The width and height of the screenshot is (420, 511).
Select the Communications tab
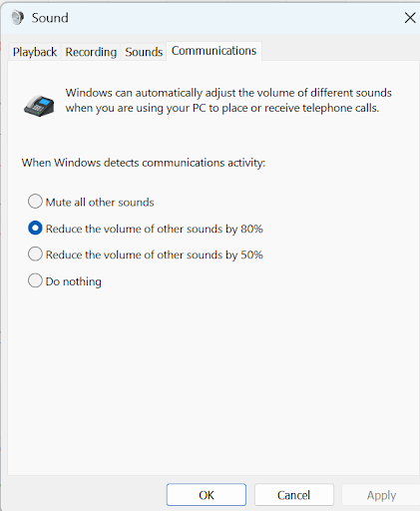[x=213, y=51]
